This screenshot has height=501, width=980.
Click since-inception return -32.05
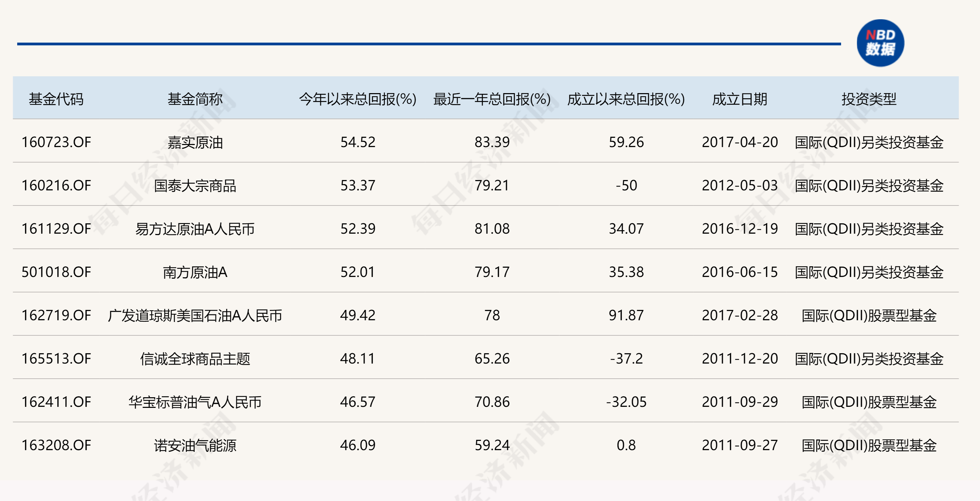coord(626,402)
